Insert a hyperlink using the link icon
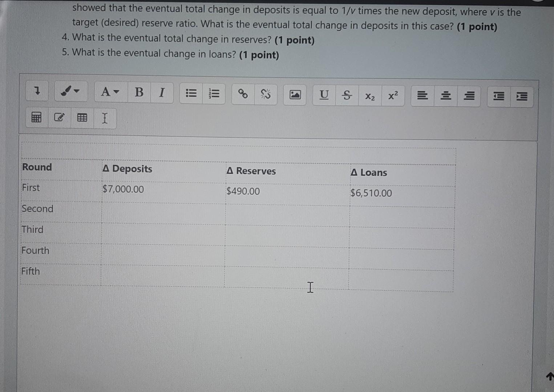 click(243, 94)
